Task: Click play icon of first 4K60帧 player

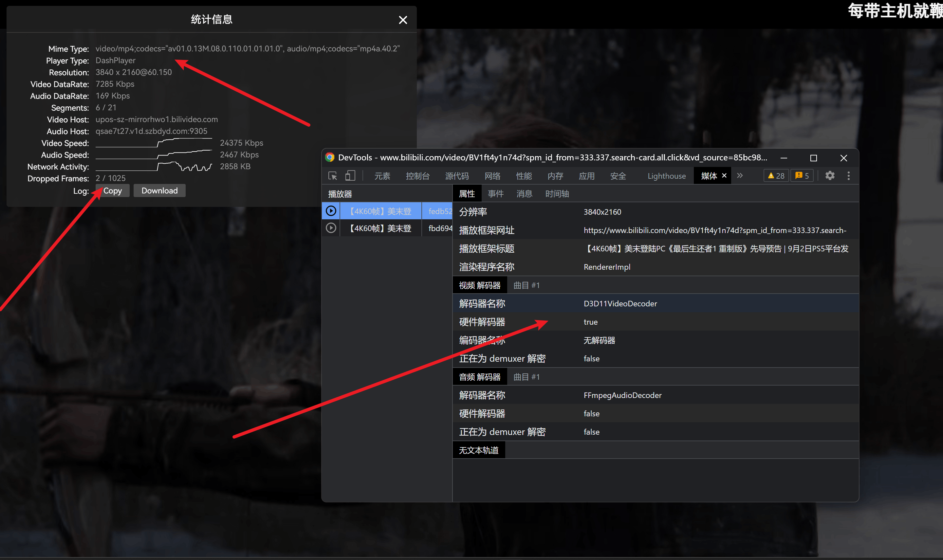Action: coord(331,211)
